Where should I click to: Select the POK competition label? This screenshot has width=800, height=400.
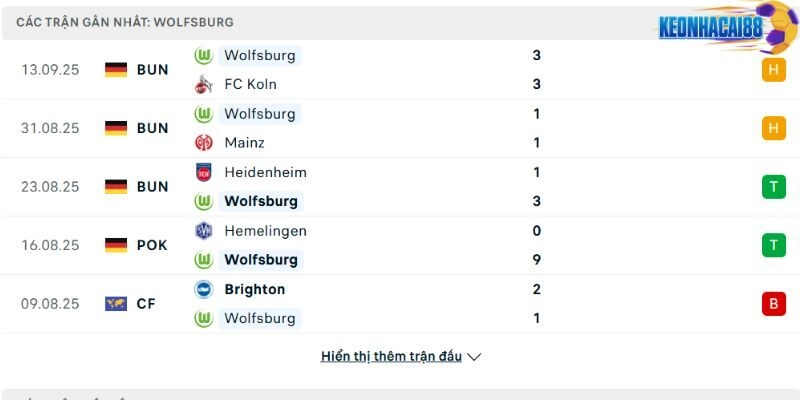click(x=153, y=245)
